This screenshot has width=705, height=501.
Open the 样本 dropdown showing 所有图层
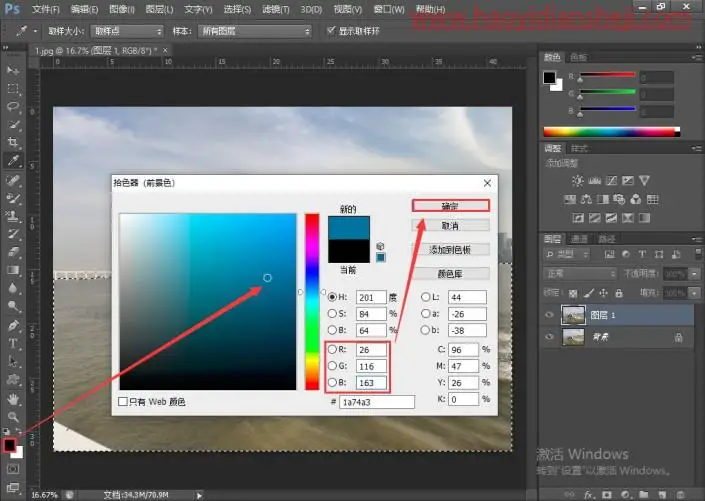click(254, 31)
